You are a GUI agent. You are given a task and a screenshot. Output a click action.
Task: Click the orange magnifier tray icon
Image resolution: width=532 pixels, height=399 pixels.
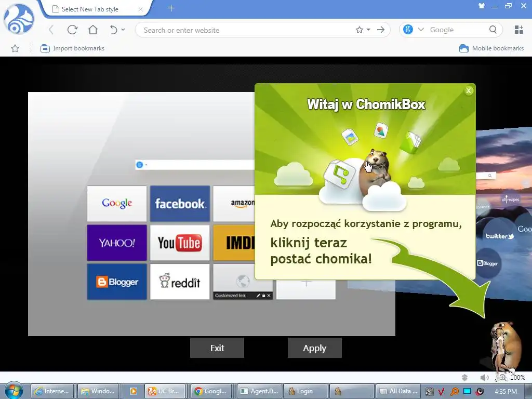pyautogui.click(x=454, y=392)
